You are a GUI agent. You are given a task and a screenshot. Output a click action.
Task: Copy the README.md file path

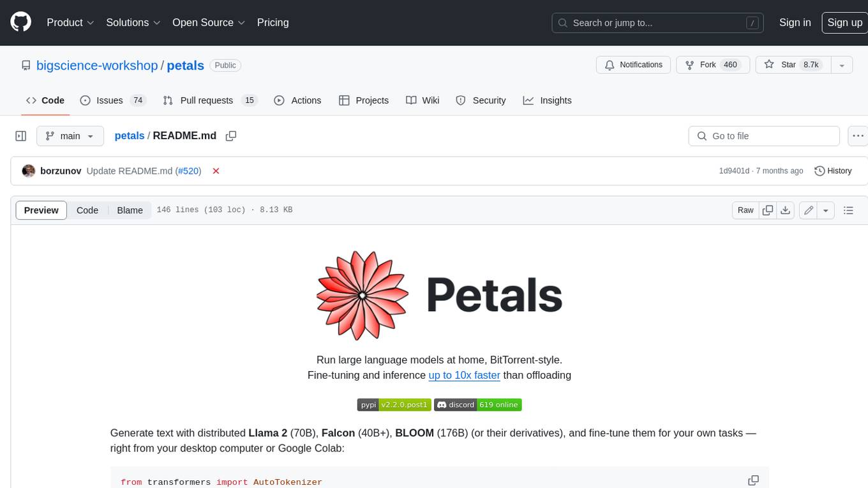coord(231,135)
